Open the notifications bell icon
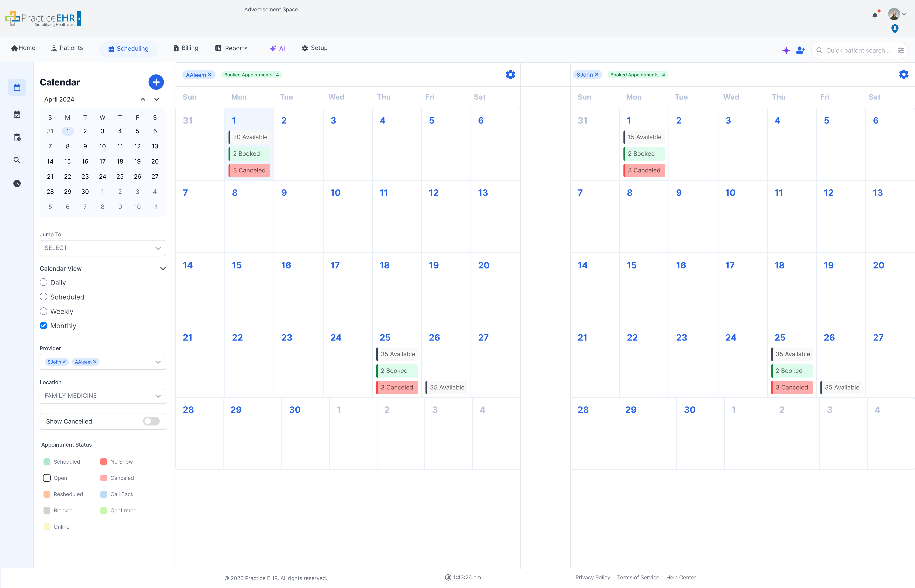Image resolution: width=915 pixels, height=588 pixels. 875,16
